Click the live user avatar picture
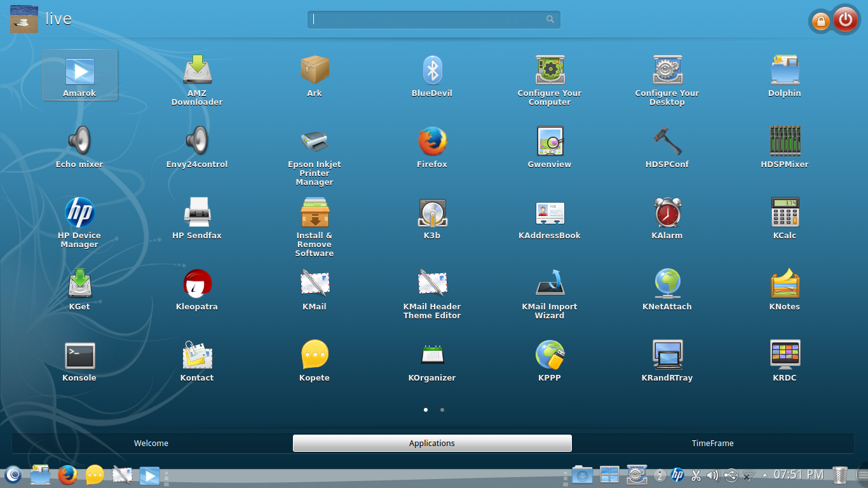The width and height of the screenshot is (868, 488). coord(24,18)
